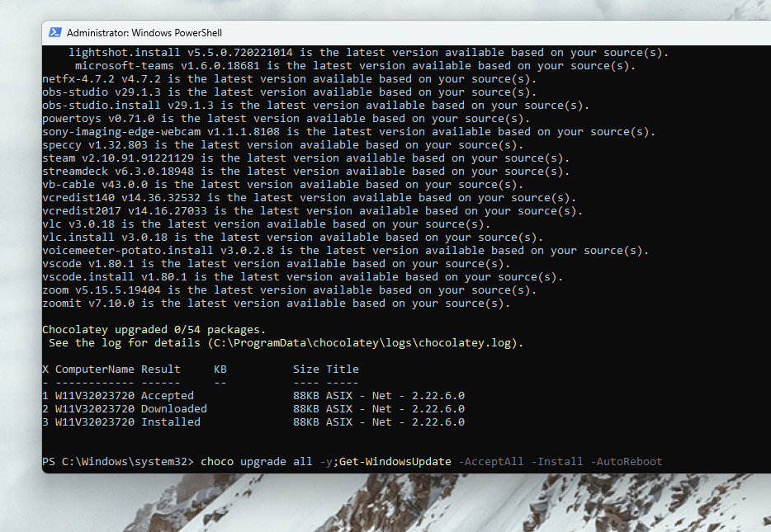Click the vscode.install v1.80.1 line
The height and width of the screenshot is (532, 771).
click(x=302, y=277)
